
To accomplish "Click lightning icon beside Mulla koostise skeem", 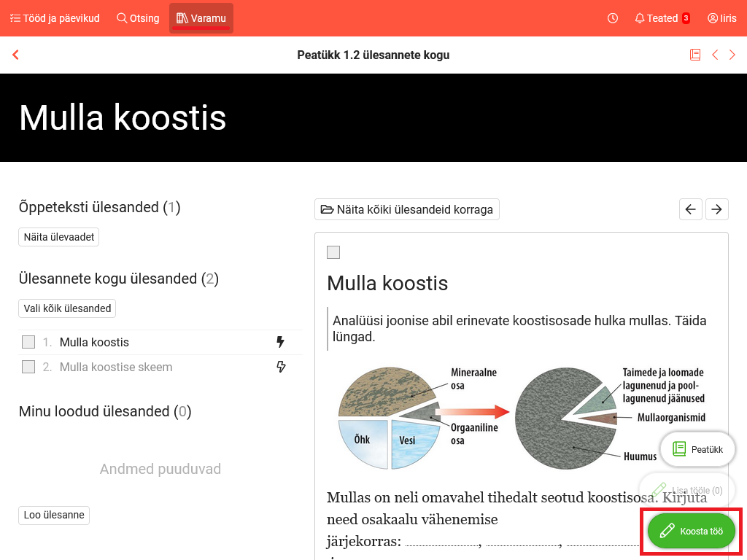I will point(281,367).
